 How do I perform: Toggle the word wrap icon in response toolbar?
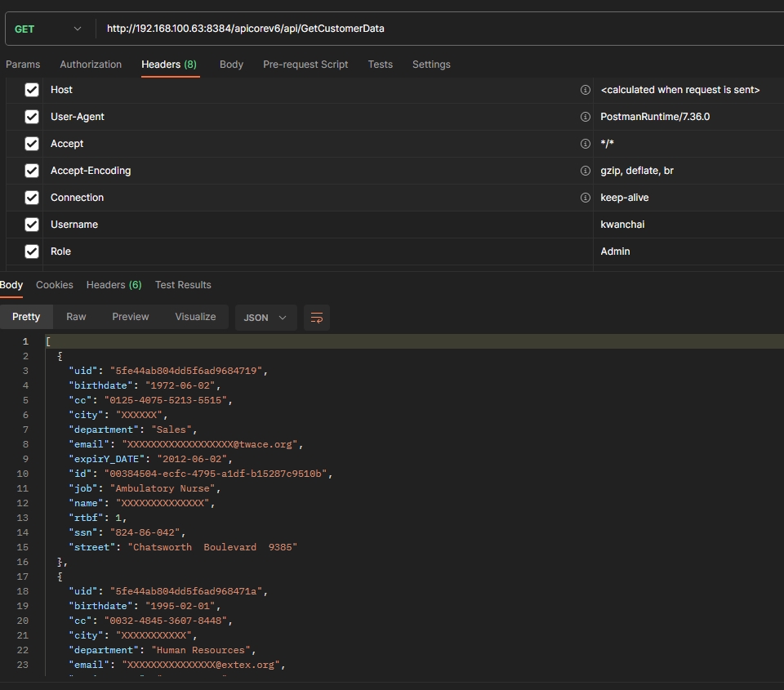[317, 318]
